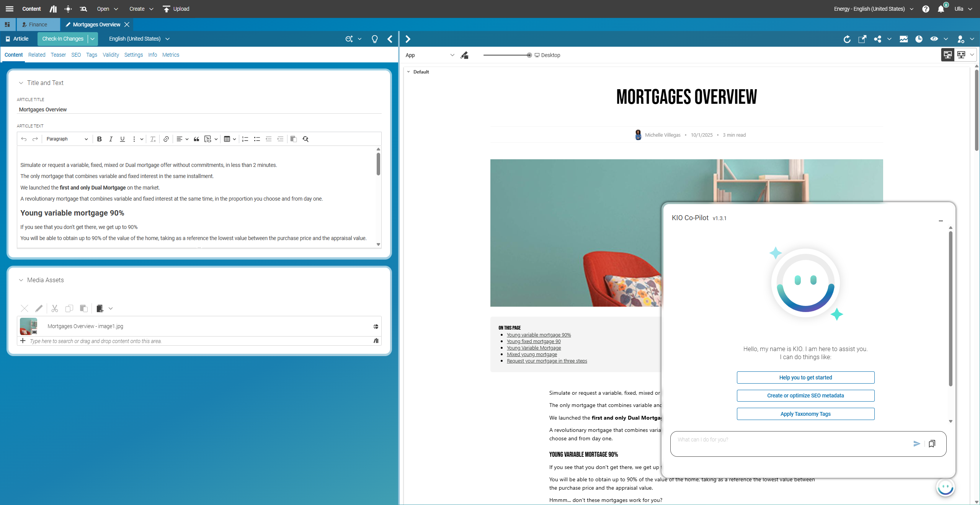Click the Bold formatting icon
The image size is (980, 505).
click(99, 139)
